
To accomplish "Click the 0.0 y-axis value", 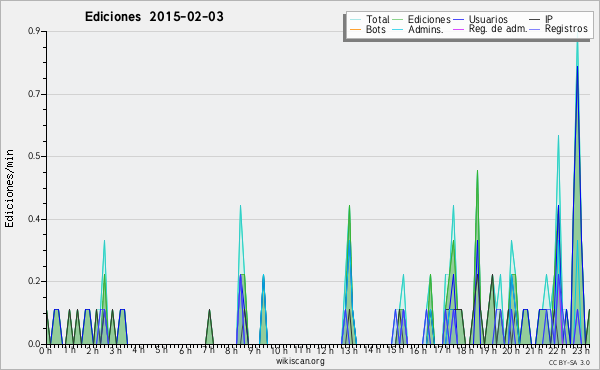I will click(34, 344).
